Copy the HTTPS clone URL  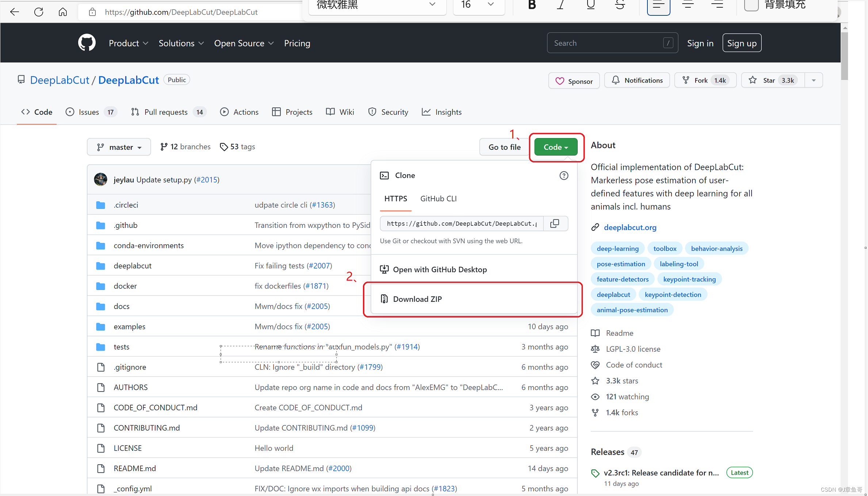(x=554, y=224)
